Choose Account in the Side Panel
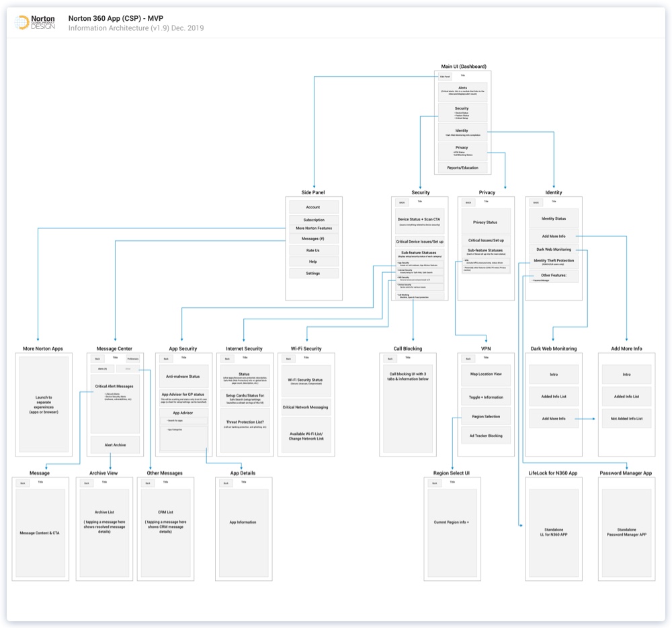Viewport: 672px width, 628px height. coord(313,207)
